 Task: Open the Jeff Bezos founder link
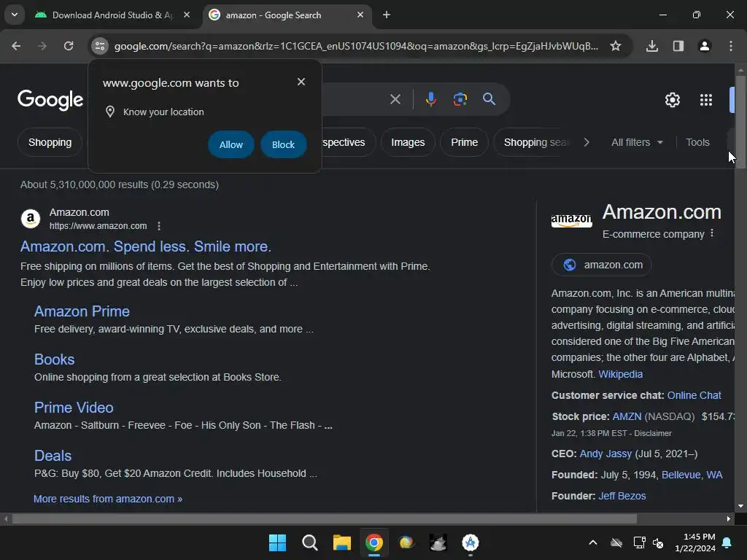(x=622, y=496)
